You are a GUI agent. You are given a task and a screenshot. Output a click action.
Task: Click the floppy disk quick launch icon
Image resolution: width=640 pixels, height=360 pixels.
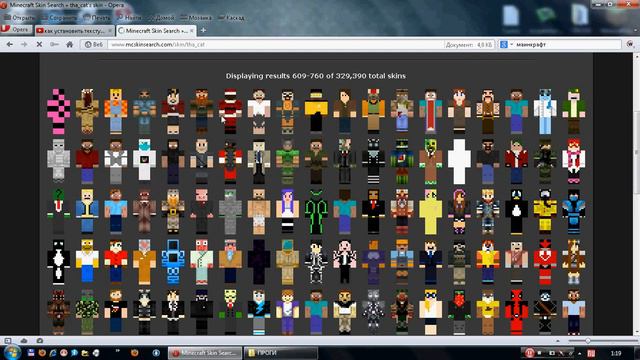(31, 353)
